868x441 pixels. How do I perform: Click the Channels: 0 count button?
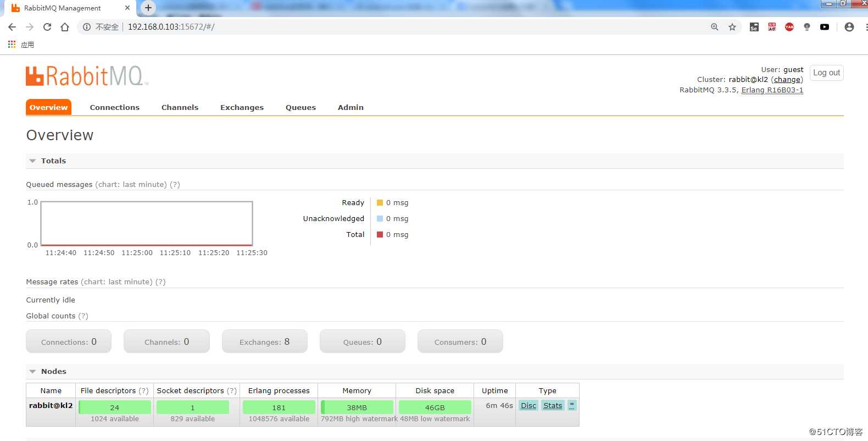point(166,341)
